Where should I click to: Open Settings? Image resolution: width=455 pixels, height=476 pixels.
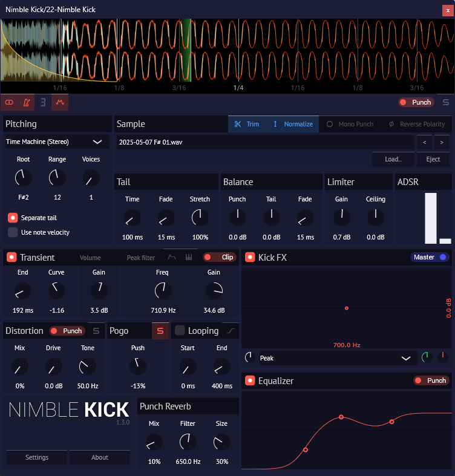point(37,457)
